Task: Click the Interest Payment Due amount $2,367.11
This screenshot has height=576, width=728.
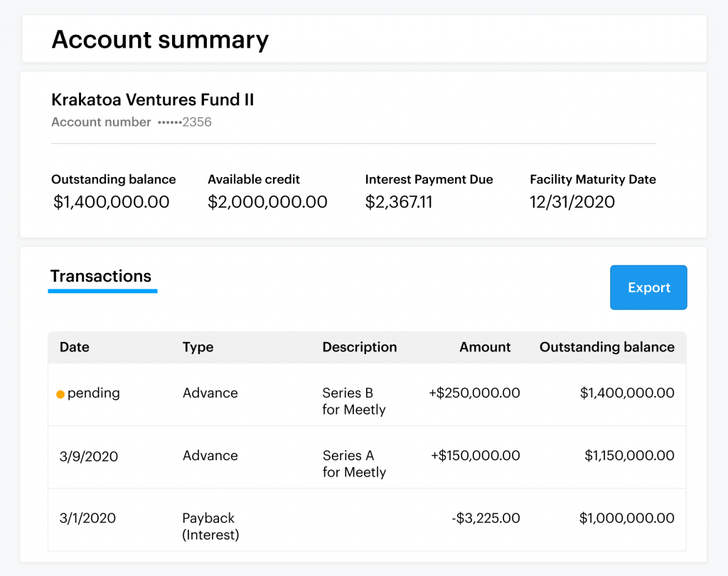Action: point(399,202)
